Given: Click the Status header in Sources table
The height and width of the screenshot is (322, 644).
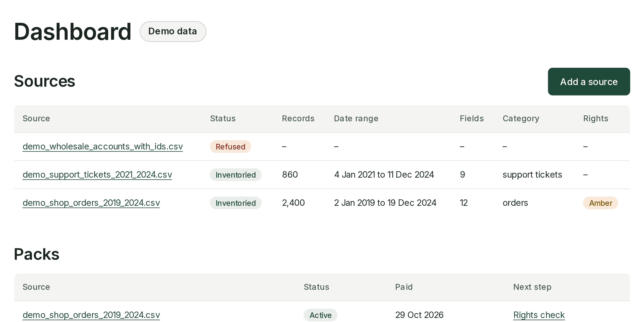Looking at the screenshot, I should click(223, 118).
